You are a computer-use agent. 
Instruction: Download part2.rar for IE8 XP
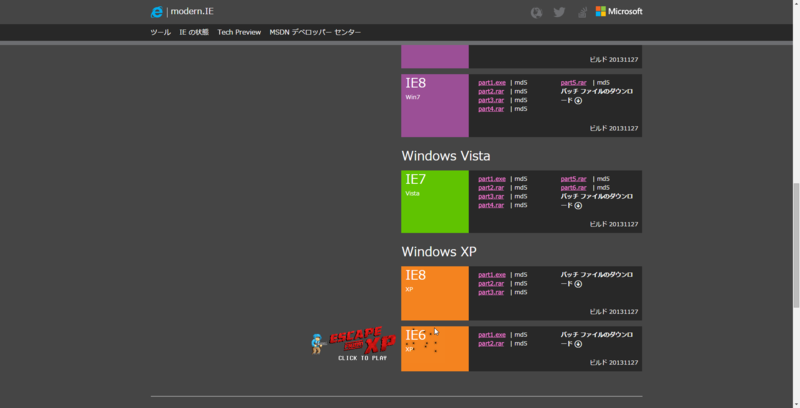tap(491, 284)
